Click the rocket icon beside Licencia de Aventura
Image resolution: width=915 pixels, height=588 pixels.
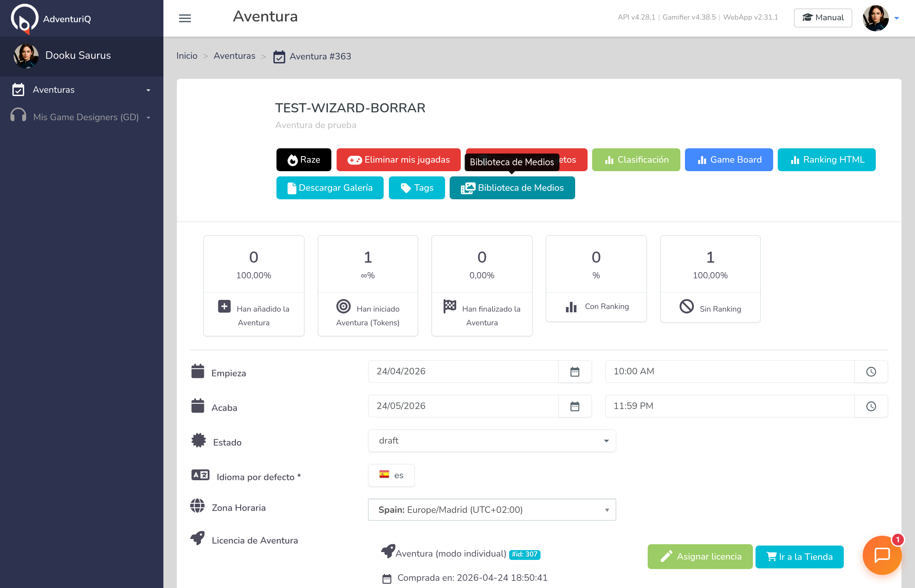pos(197,538)
